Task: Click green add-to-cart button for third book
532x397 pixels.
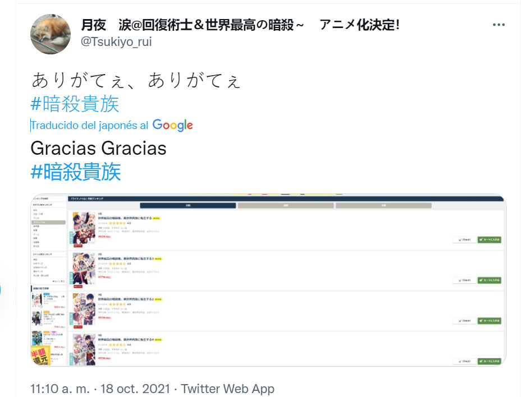Action: point(489,321)
